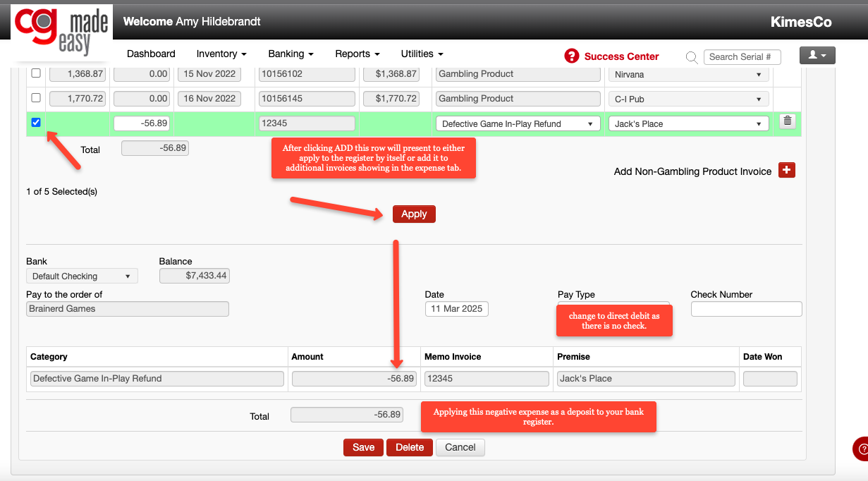Click the Brainerd Games payee field
Viewport: 868px width, 481px height.
coord(128,309)
